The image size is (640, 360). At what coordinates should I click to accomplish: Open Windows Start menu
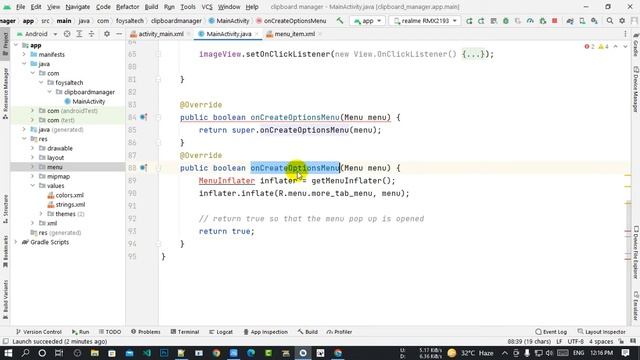point(8,353)
